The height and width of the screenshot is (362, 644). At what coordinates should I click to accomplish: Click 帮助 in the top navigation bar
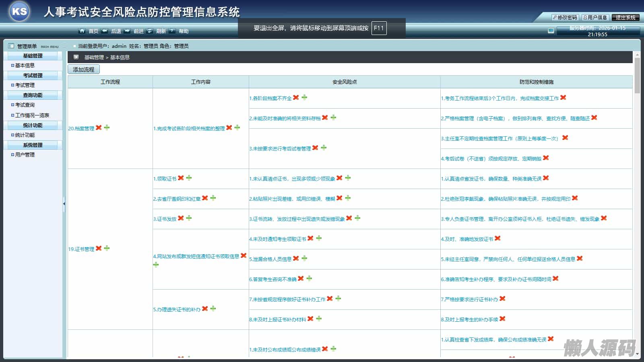click(184, 31)
